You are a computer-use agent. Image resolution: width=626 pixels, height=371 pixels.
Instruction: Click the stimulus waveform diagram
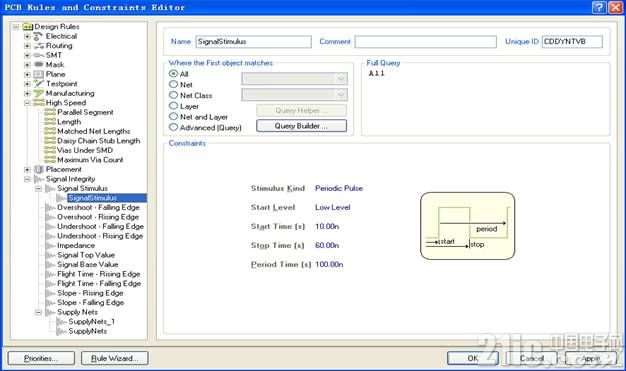tap(468, 226)
